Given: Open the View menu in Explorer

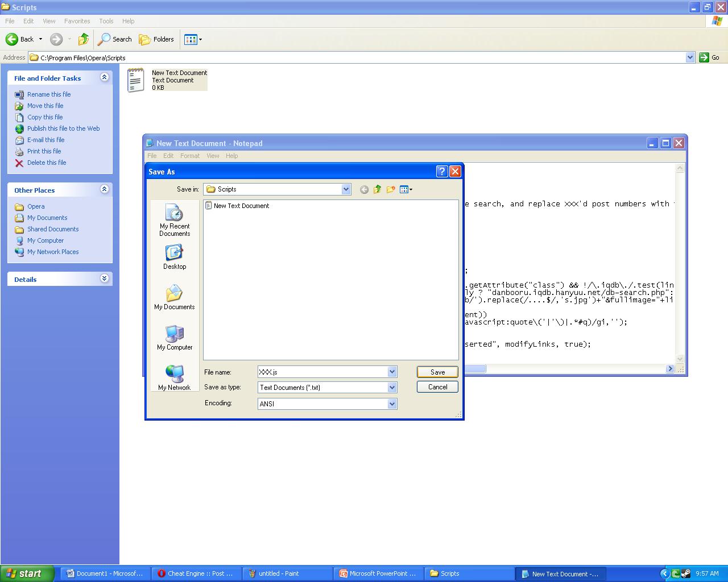Looking at the screenshot, I should pos(49,21).
